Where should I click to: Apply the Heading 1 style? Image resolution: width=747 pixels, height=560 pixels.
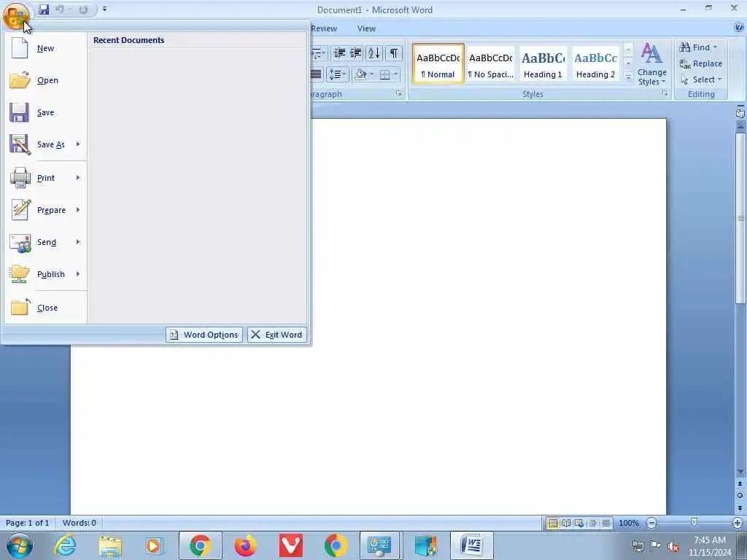pos(543,63)
